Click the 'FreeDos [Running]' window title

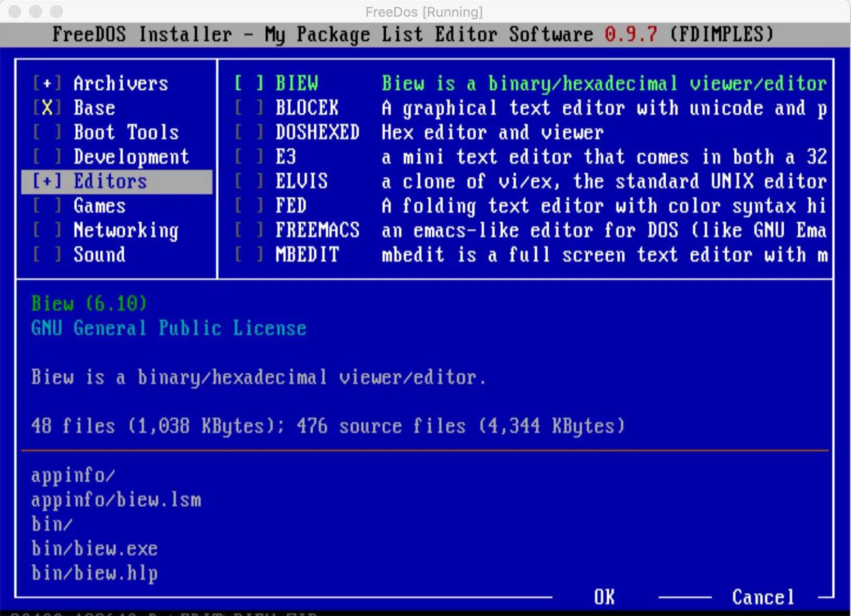point(424,12)
